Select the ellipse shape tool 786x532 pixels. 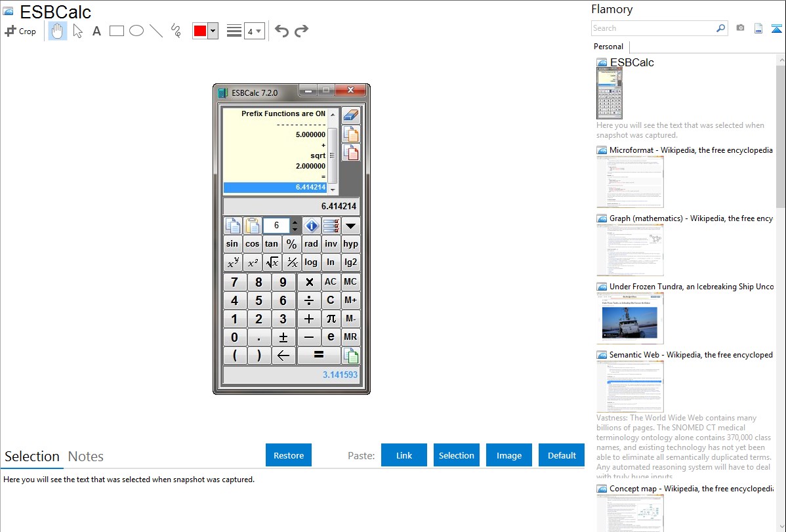(x=136, y=31)
